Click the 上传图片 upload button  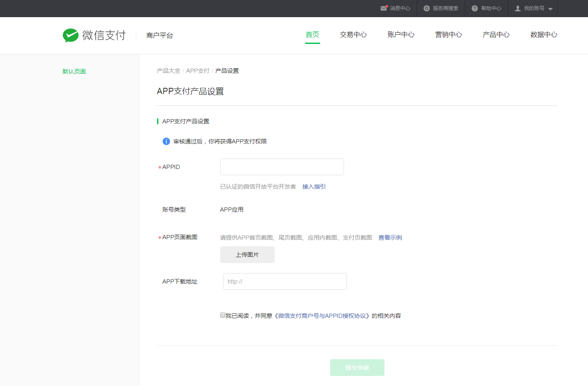[x=247, y=255]
